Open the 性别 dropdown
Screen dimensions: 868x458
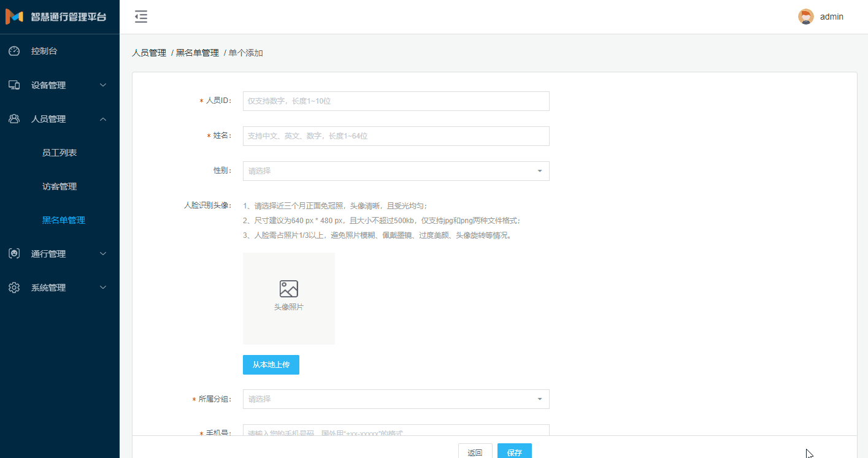coord(396,171)
